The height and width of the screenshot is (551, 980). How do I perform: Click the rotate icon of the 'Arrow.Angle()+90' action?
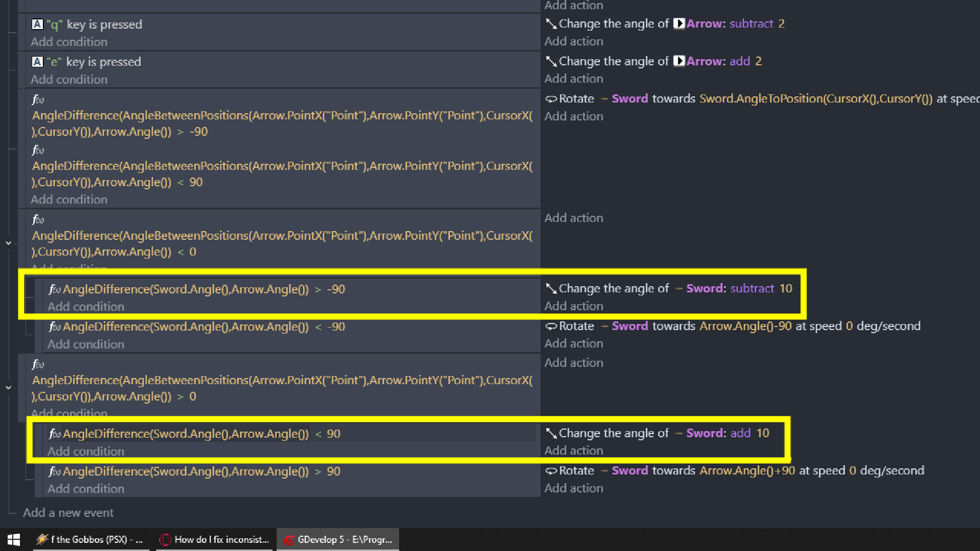pyautogui.click(x=551, y=471)
